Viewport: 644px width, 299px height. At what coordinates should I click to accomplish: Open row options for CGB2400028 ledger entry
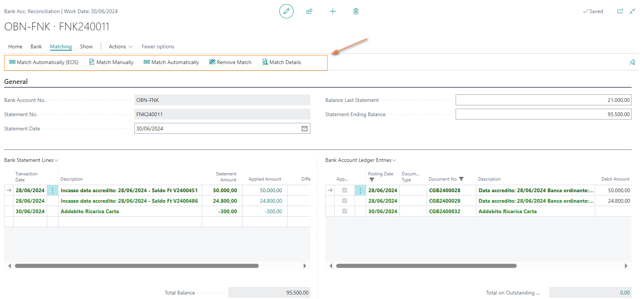point(361,190)
